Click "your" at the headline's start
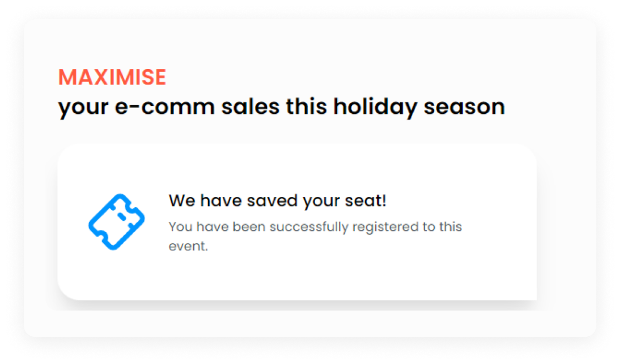 point(78,107)
